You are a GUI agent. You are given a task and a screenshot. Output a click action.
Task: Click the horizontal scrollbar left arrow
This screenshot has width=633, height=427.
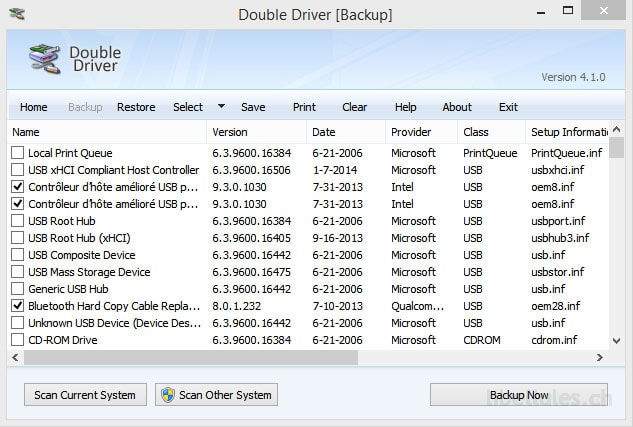pos(15,357)
